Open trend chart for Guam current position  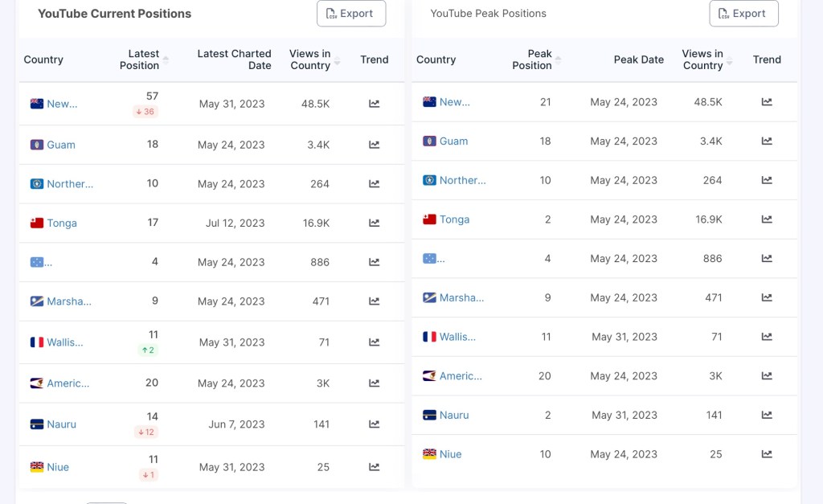tap(375, 145)
